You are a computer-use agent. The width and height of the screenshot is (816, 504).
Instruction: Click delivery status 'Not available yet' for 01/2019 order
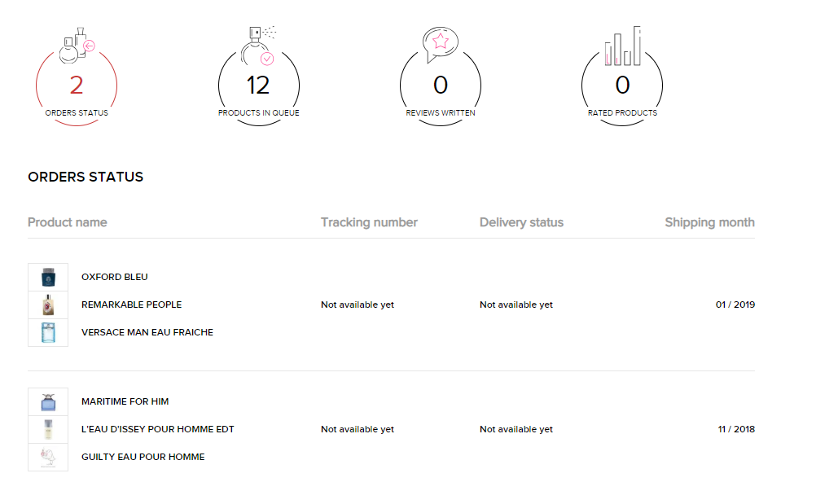click(516, 305)
